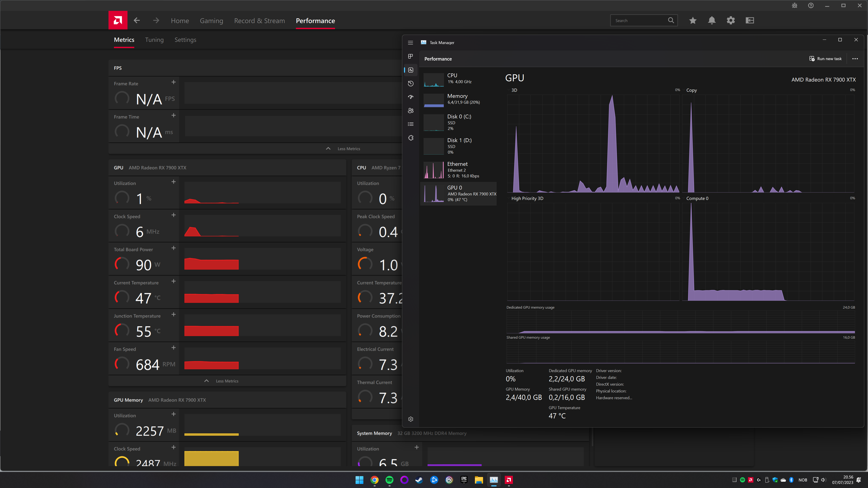Open more options ellipsis in Task Manager
The height and width of the screenshot is (488, 868).
pyautogui.click(x=855, y=59)
